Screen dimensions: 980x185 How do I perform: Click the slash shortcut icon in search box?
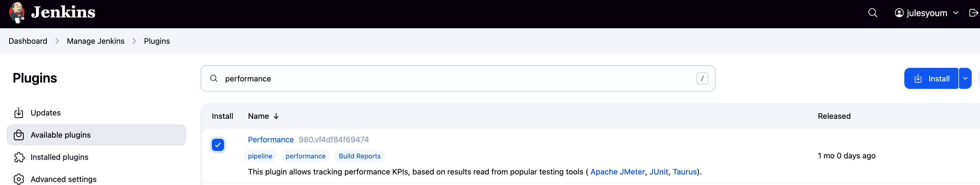coord(702,79)
